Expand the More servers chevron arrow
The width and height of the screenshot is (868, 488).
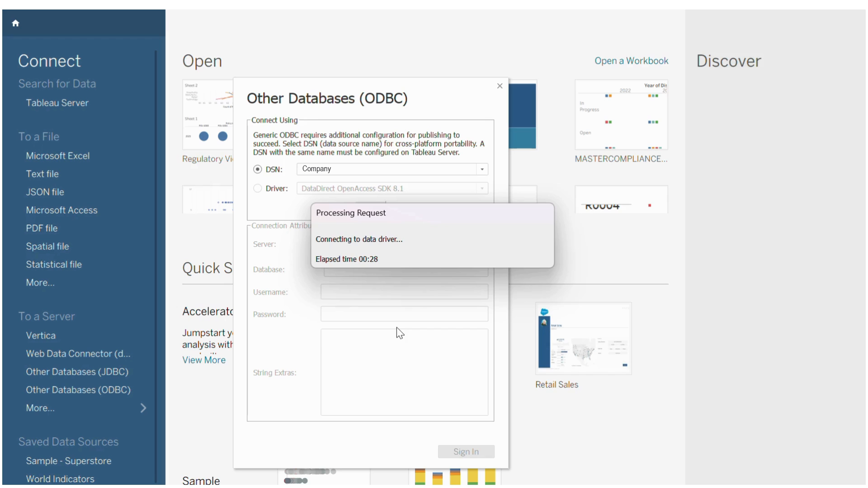pyautogui.click(x=143, y=408)
